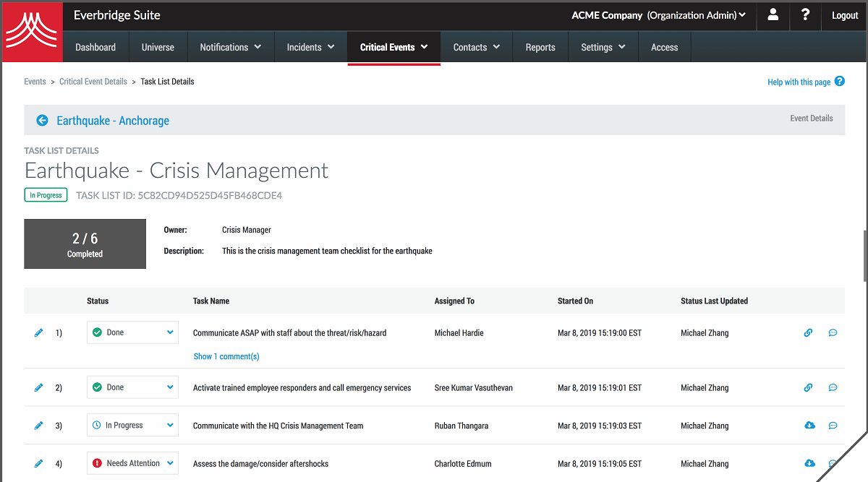Click the Logout button
Image resolution: width=868 pixels, height=482 pixels.
tap(844, 14)
